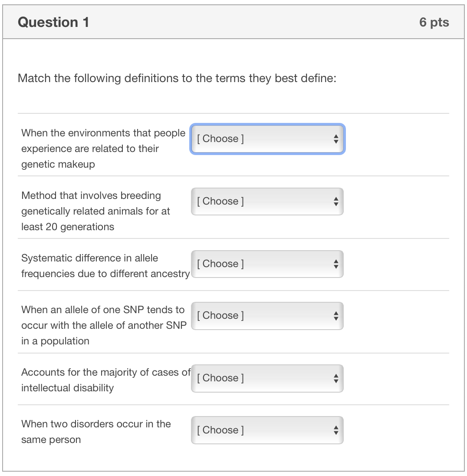Click the up chevron on the first dropdown
This screenshot has height=476, width=467.
(336, 136)
